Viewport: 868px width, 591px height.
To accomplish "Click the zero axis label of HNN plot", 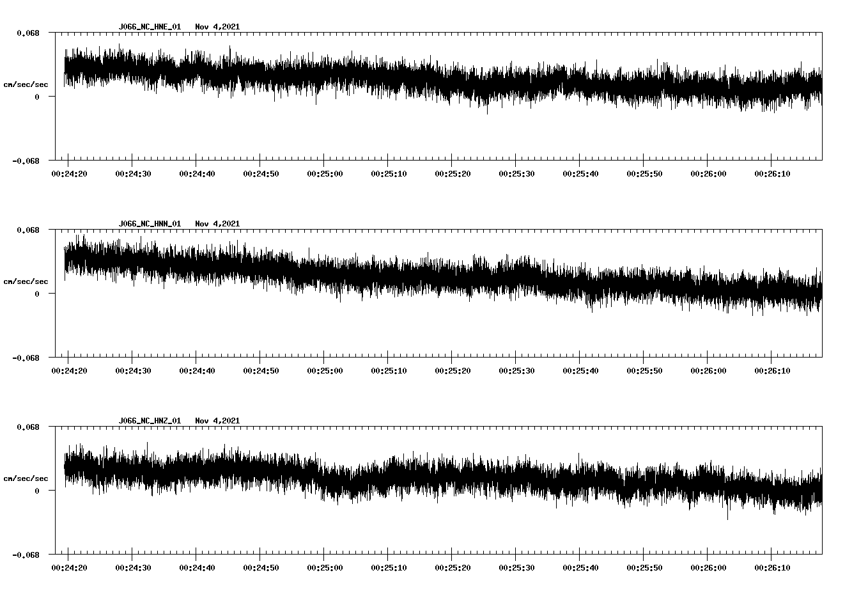I will 37,294.
